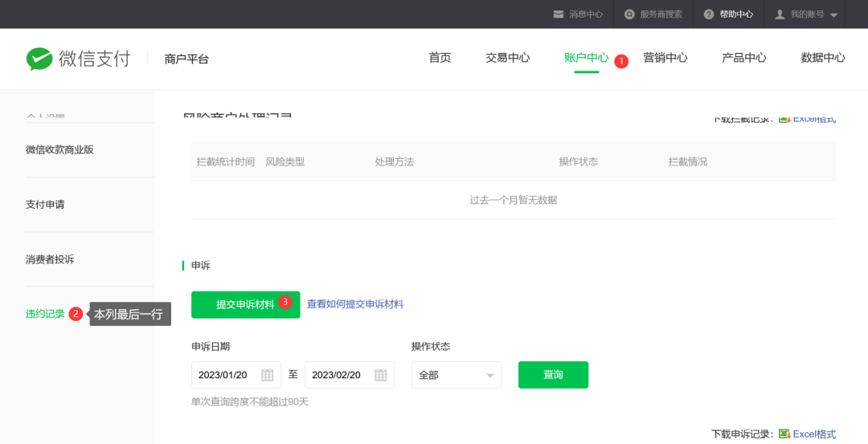Click the 服务商搜索 search icon
This screenshot has height=444, width=868.
629,14
